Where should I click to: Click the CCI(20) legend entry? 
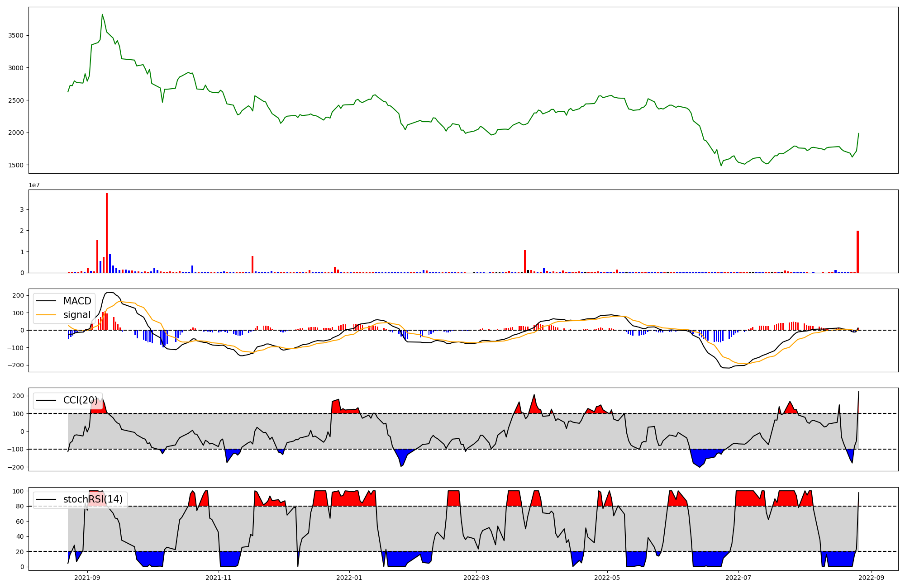pyautogui.click(x=80, y=400)
